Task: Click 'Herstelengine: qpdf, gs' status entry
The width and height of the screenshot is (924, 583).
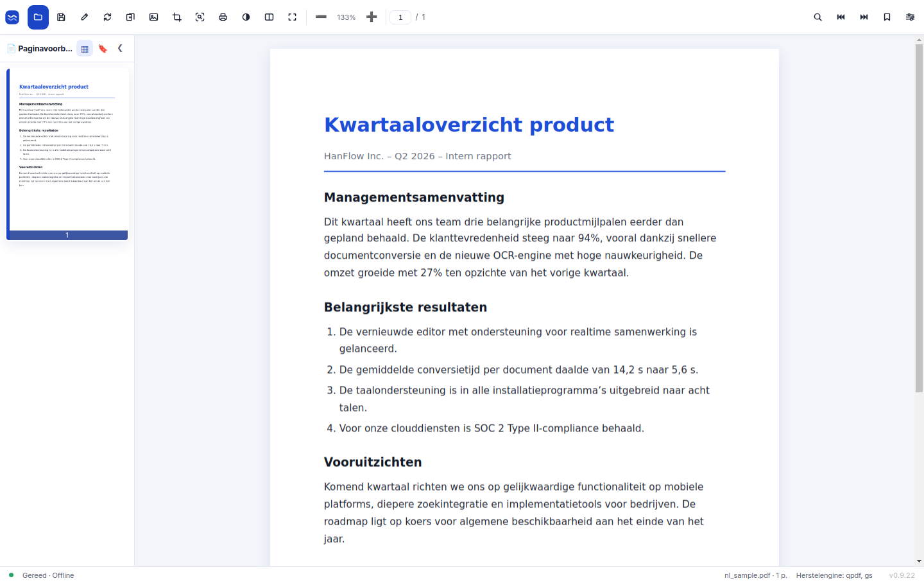Action: coord(834,575)
